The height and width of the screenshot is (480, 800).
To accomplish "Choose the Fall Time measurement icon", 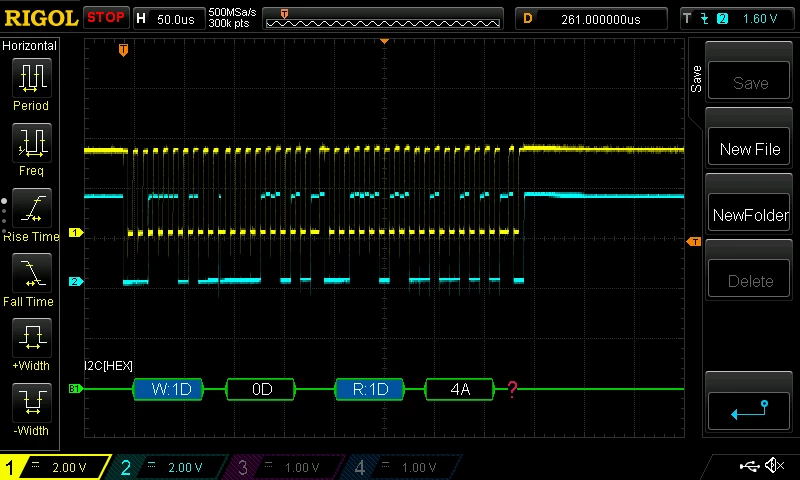I will coord(32,273).
